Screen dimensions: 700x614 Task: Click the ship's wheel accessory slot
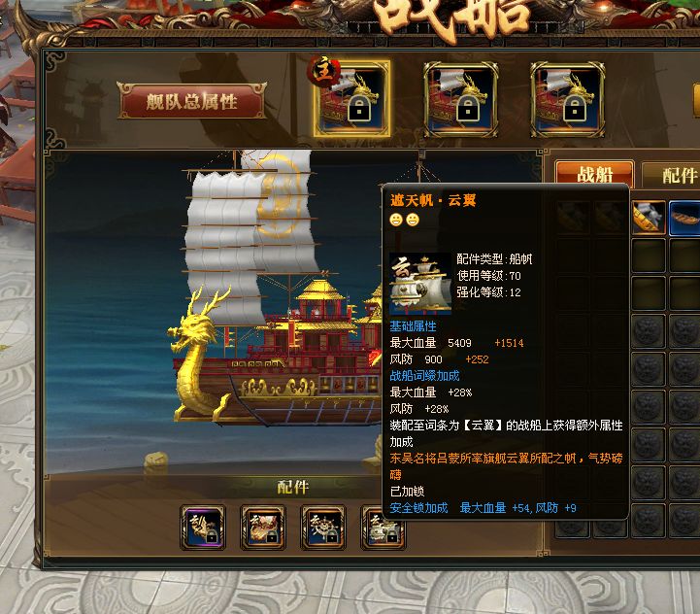click(x=323, y=528)
